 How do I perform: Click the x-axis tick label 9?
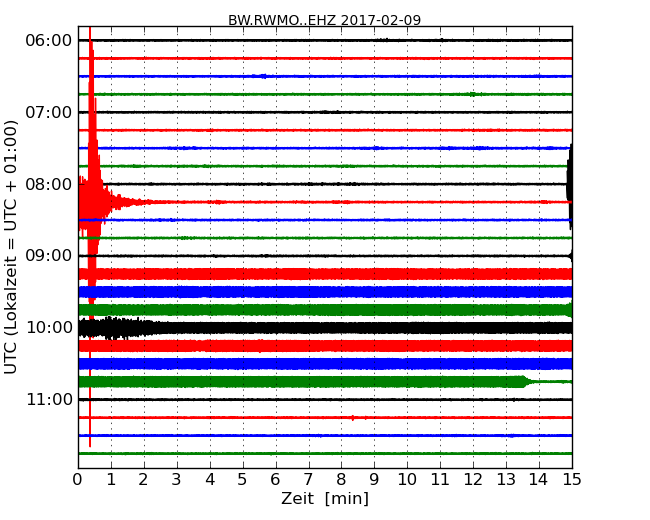[374, 480]
